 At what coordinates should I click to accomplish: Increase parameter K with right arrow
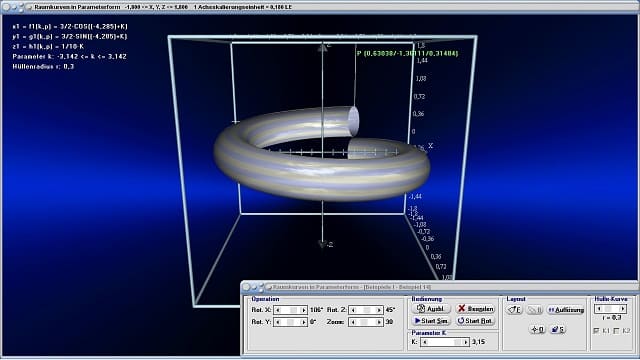coord(465,342)
